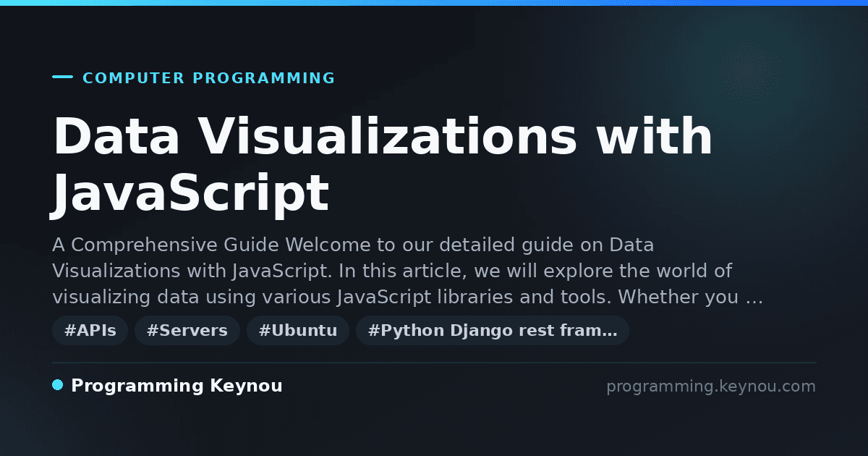Select the #Ubuntu tag
868x456 pixels.
[x=298, y=331]
